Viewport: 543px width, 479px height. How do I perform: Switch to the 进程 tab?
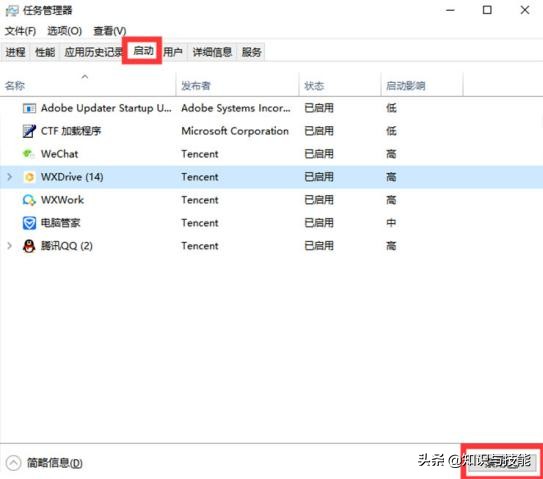(15, 52)
